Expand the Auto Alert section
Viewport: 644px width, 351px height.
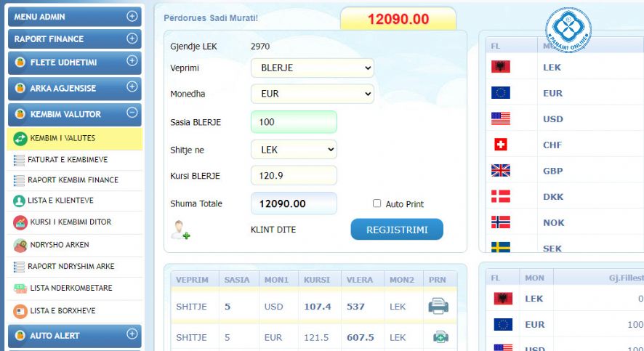[x=132, y=334]
